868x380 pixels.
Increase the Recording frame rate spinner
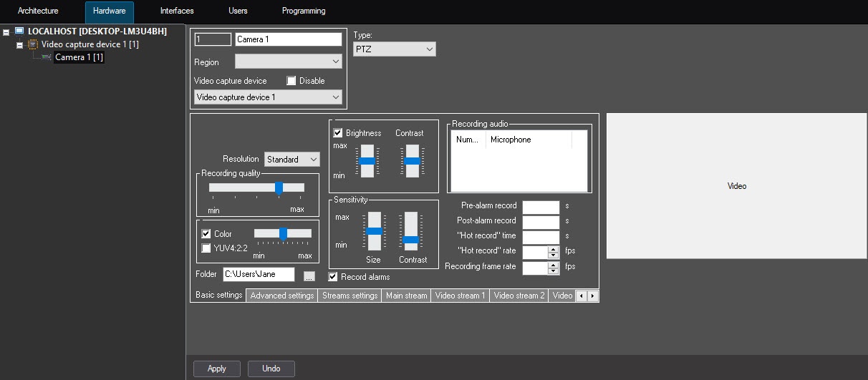tap(552, 265)
